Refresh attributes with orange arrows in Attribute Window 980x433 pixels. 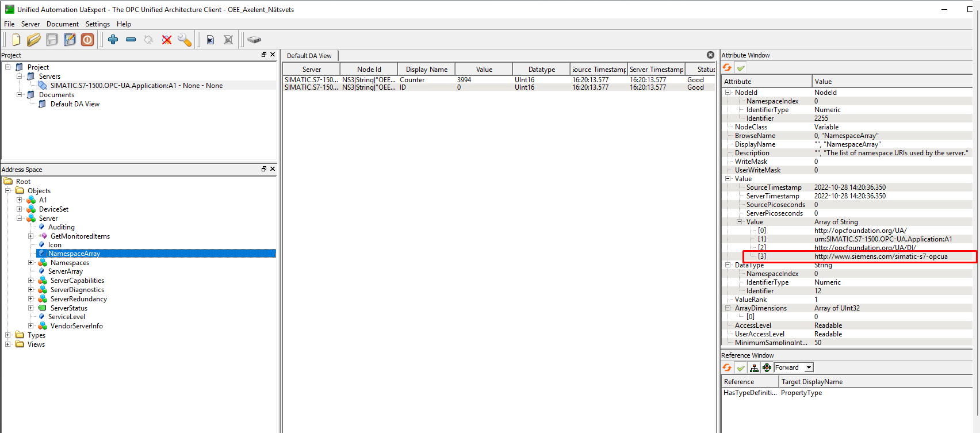pos(728,68)
